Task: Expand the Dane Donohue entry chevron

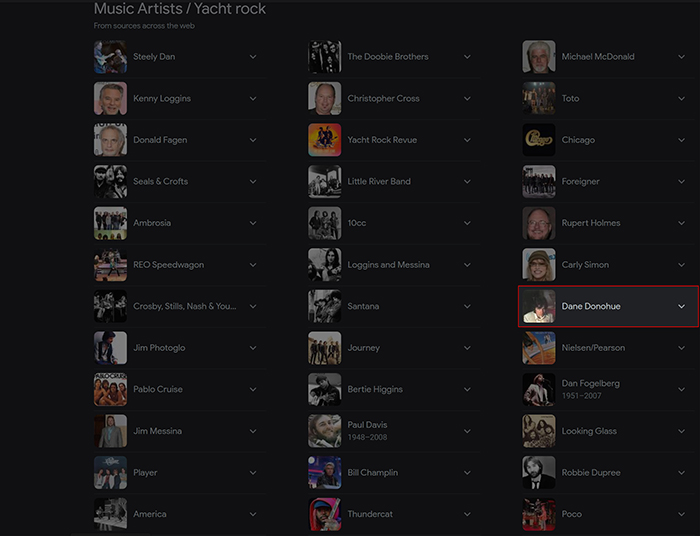Action: tap(682, 306)
